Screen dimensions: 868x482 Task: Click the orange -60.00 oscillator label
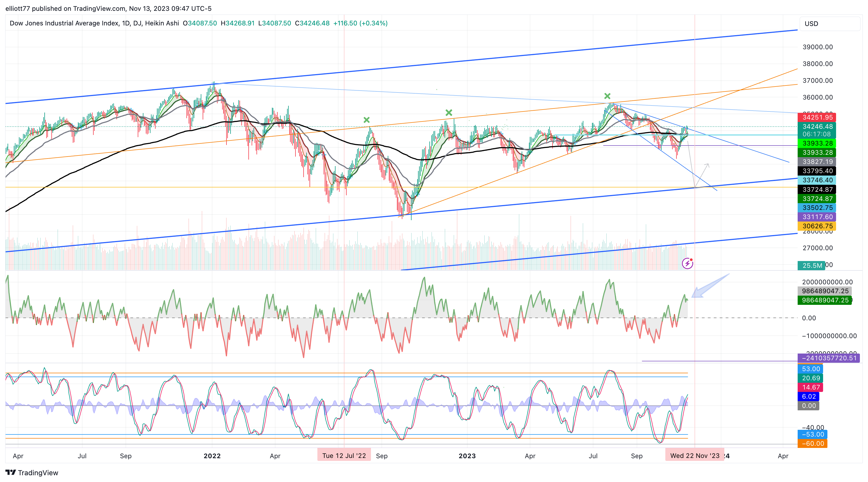tap(812, 444)
